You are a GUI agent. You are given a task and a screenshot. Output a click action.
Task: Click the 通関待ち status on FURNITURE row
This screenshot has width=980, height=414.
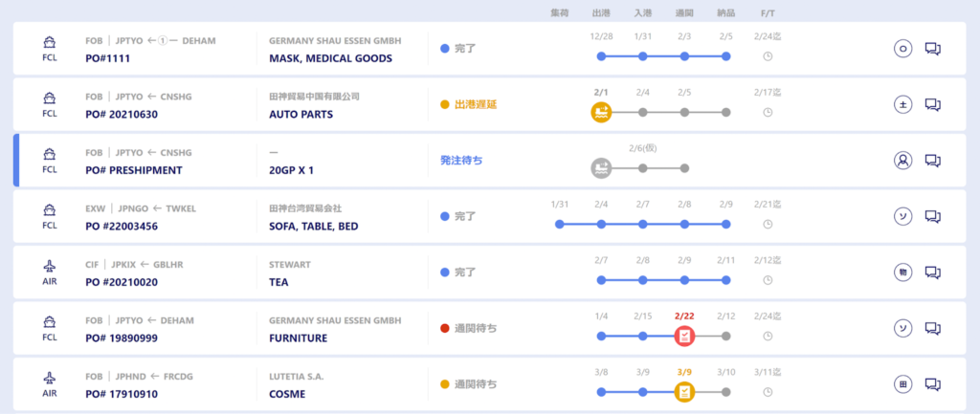click(475, 329)
